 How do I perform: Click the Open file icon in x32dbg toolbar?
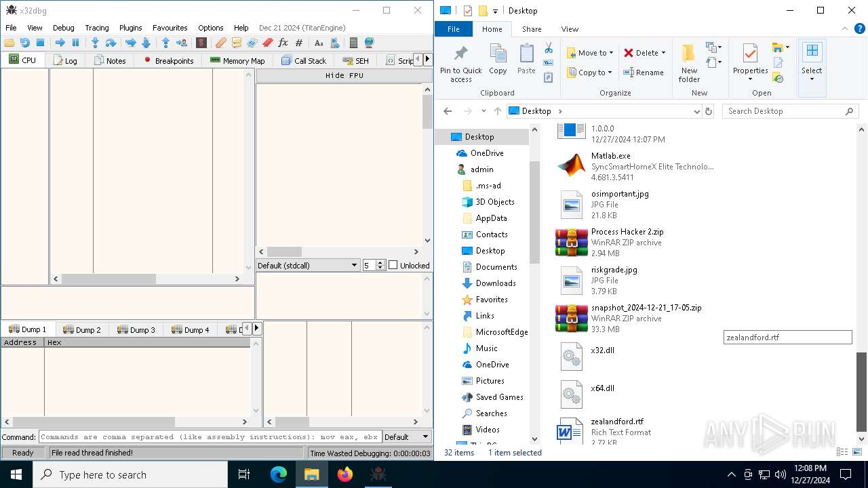9,43
